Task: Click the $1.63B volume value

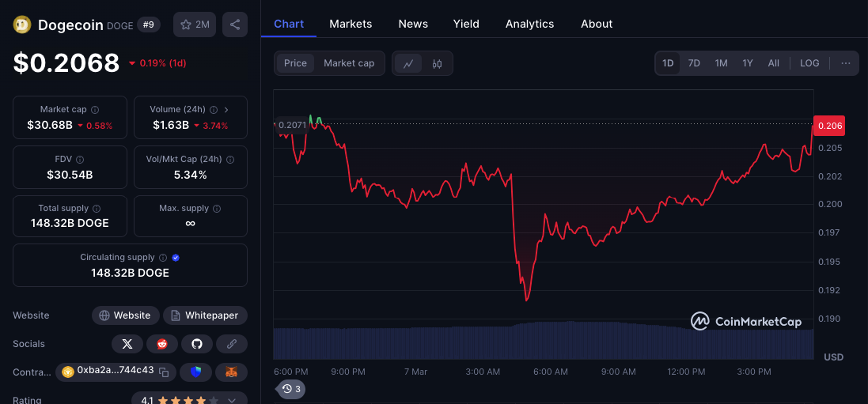Action: (171, 126)
